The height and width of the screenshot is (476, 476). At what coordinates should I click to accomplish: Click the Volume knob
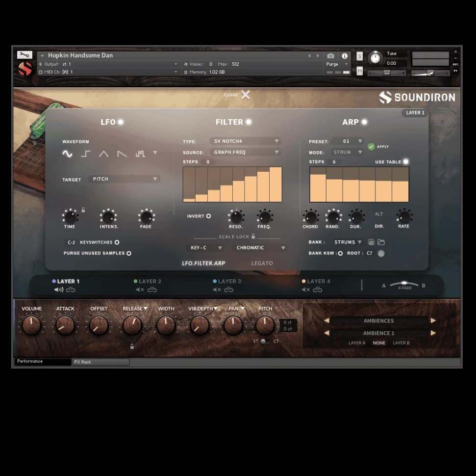coord(31,325)
